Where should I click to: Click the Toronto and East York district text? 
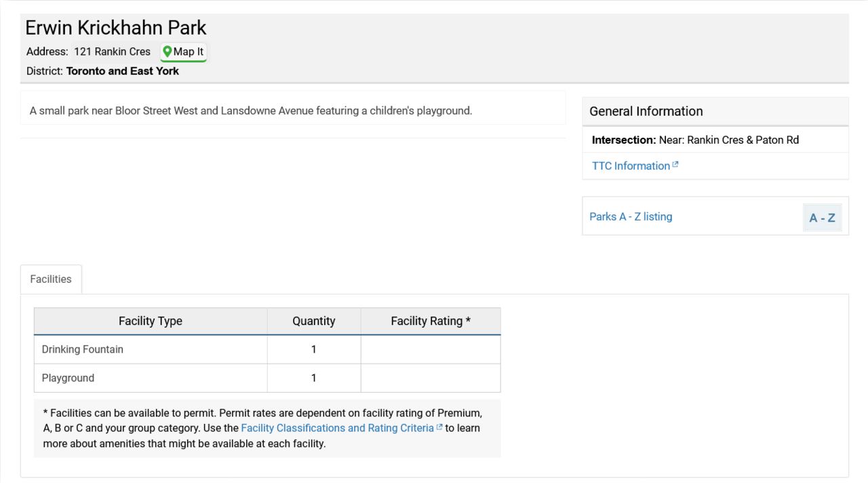123,71
